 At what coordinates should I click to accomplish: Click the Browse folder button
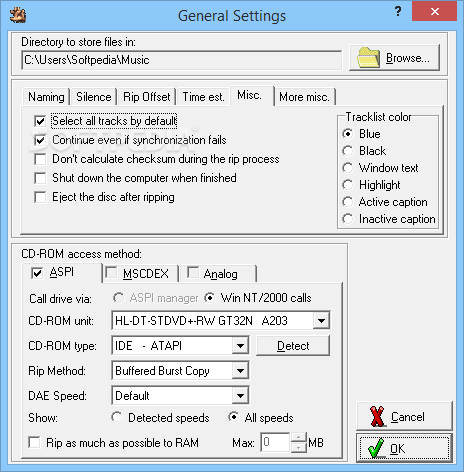pyautogui.click(x=394, y=58)
